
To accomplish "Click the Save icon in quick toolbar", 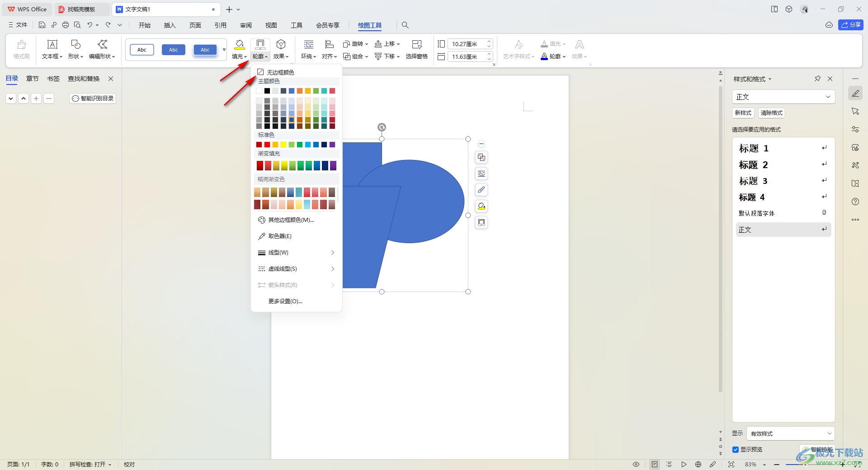I will click(x=42, y=25).
